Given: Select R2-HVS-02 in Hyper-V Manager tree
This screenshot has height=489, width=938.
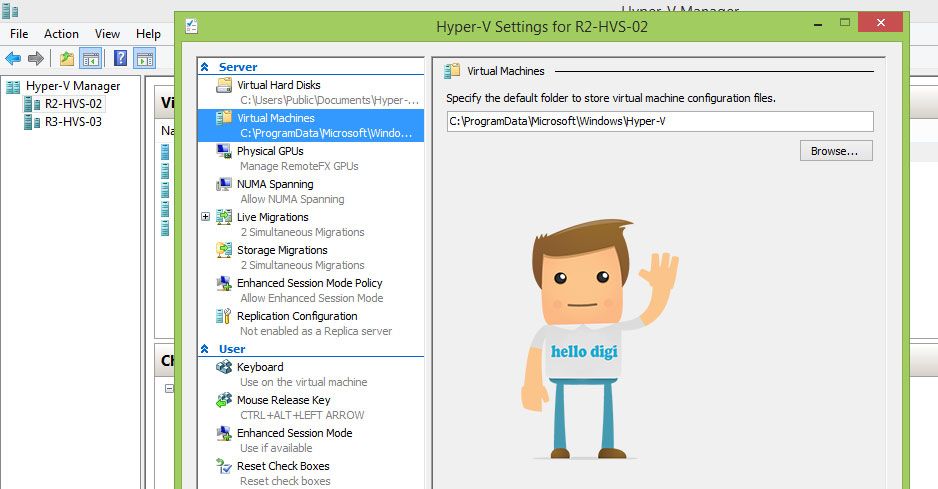Looking at the screenshot, I should click(x=73, y=104).
